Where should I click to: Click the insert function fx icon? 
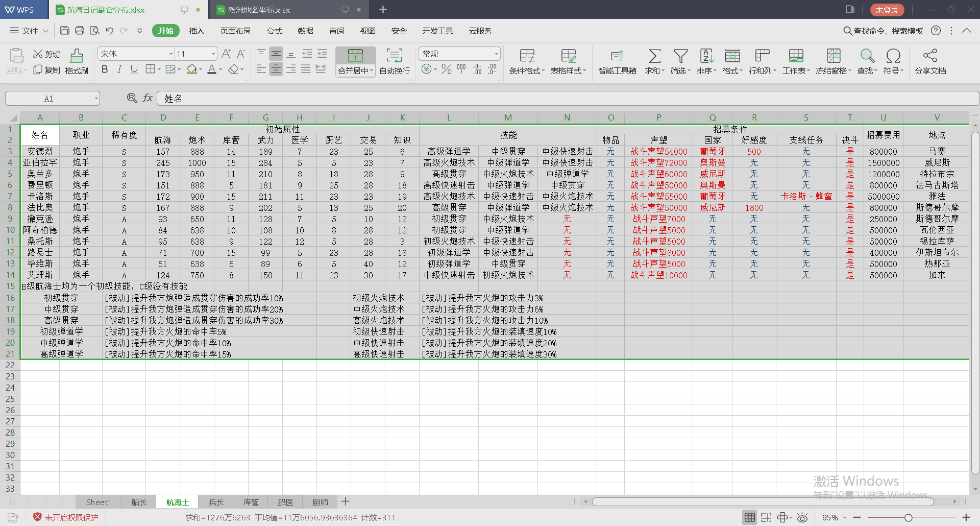(148, 98)
